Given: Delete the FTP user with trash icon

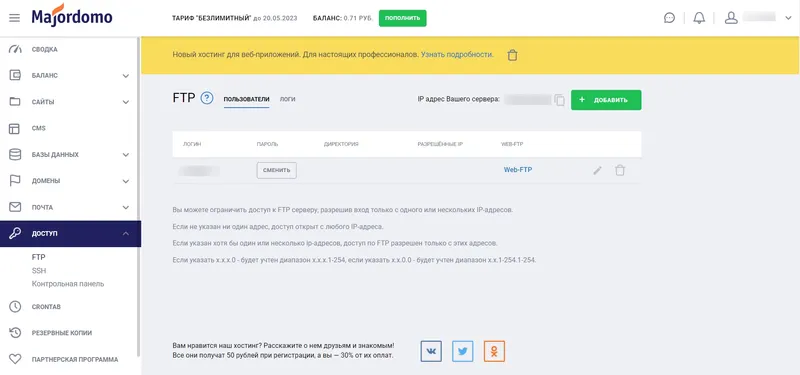Looking at the screenshot, I should tap(620, 170).
